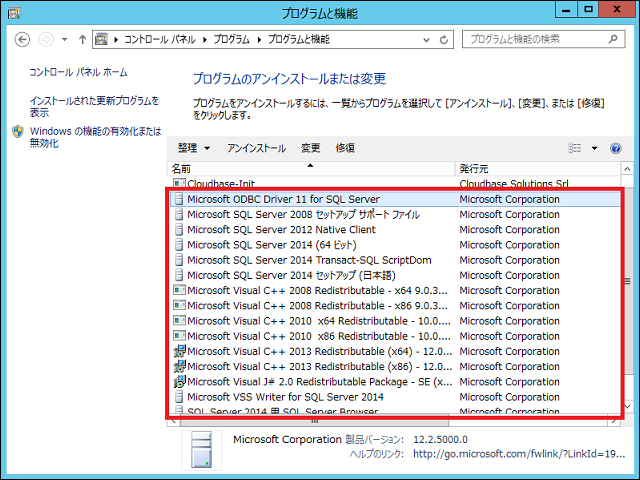
Task: Click icon of VSS Writer for SQL Server row
Action: 179,397
